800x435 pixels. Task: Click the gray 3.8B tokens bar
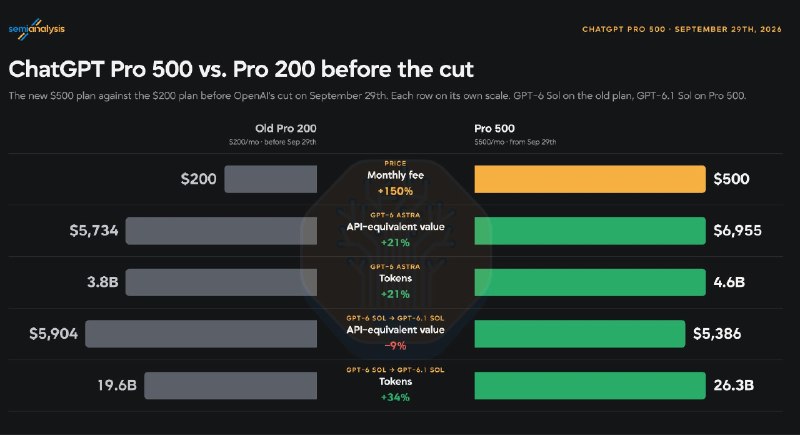coord(221,283)
